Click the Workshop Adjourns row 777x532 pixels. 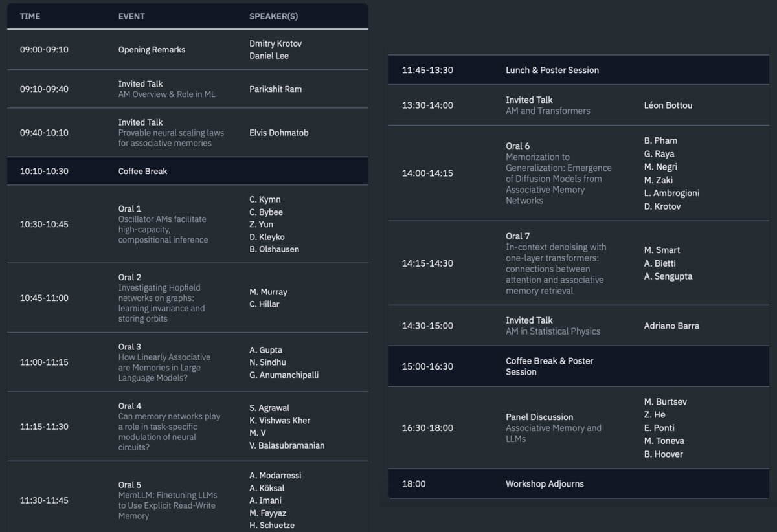pyautogui.click(x=579, y=483)
